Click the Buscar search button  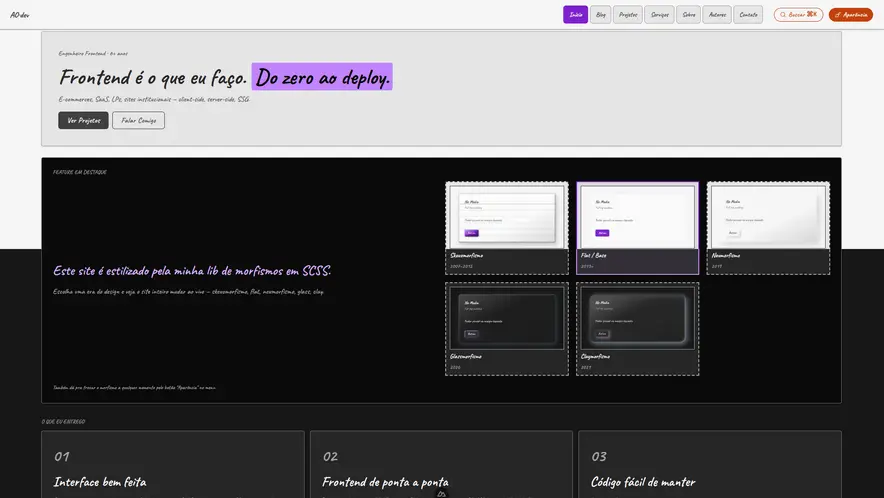(798, 15)
